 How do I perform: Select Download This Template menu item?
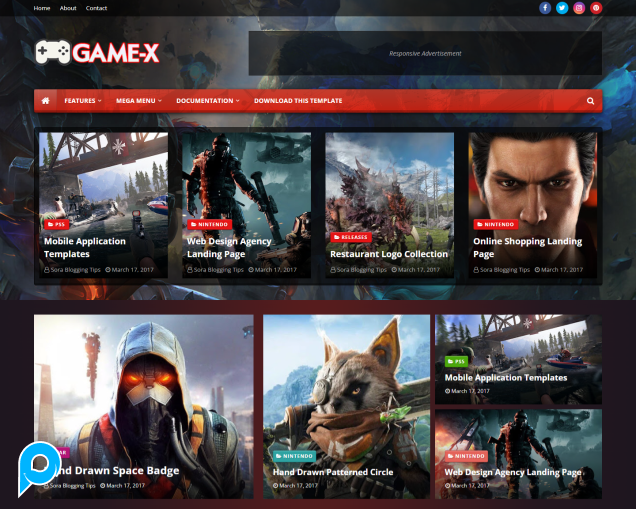tap(298, 101)
